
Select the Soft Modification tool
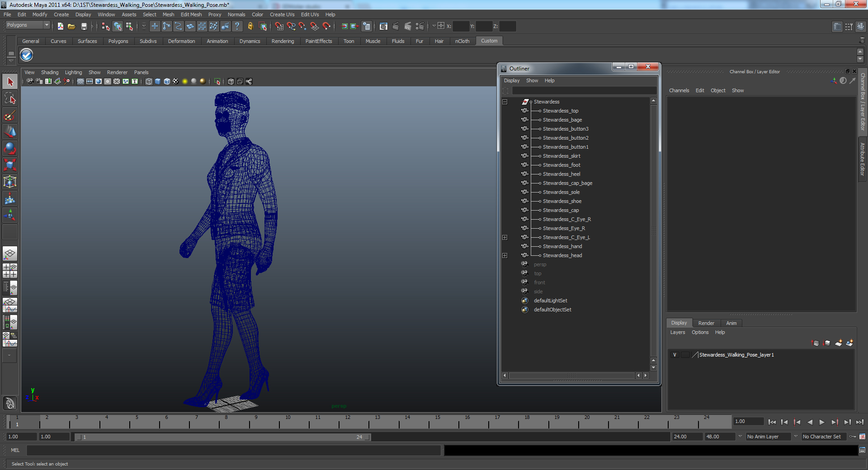[10, 198]
